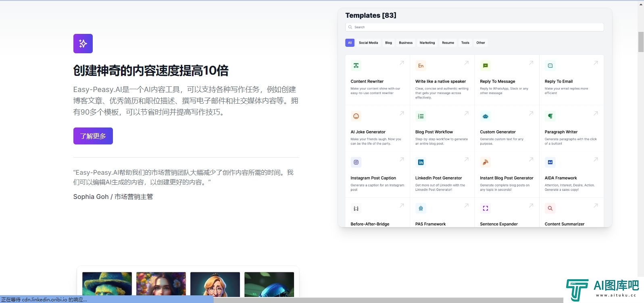644x303 pixels.
Task: Open the Content Rewriter title link
Action: point(367,81)
